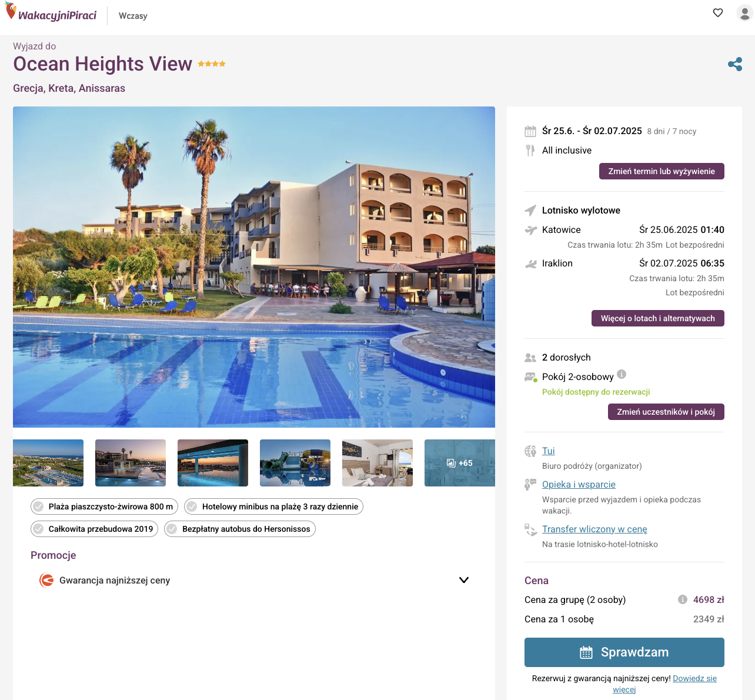Click the calendar icon beside travel dates

(x=530, y=131)
